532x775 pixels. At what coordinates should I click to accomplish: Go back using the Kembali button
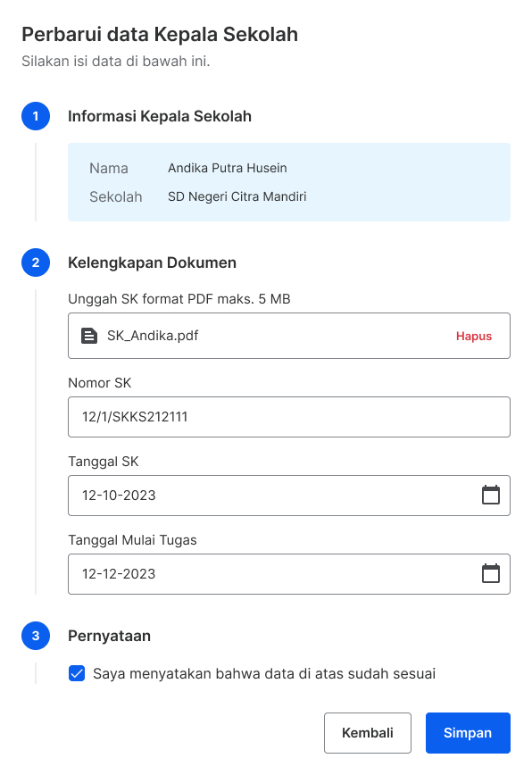click(368, 732)
